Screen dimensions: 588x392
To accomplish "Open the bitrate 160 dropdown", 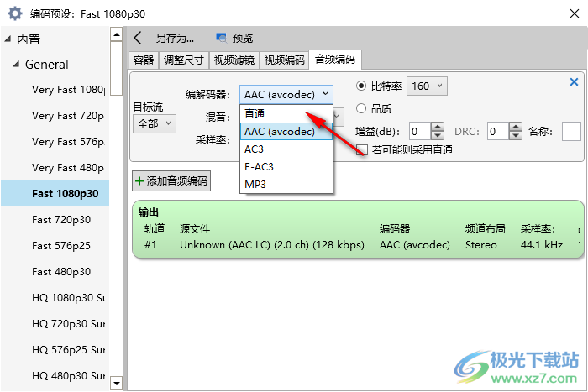I will pyautogui.click(x=427, y=86).
